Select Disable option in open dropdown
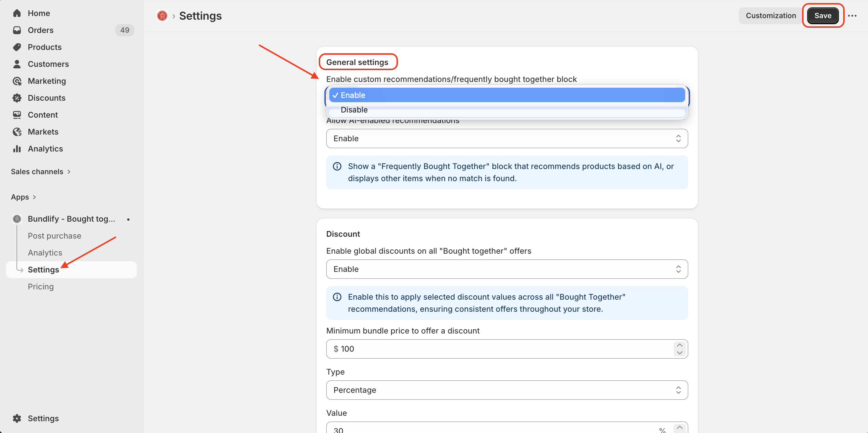 tap(354, 110)
